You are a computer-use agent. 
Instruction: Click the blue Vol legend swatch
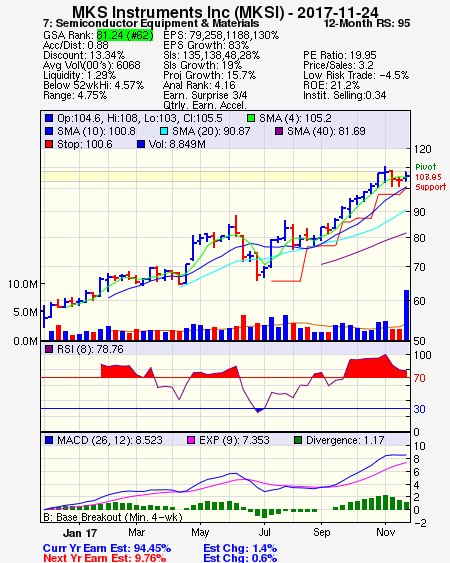[x=141, y=144]
